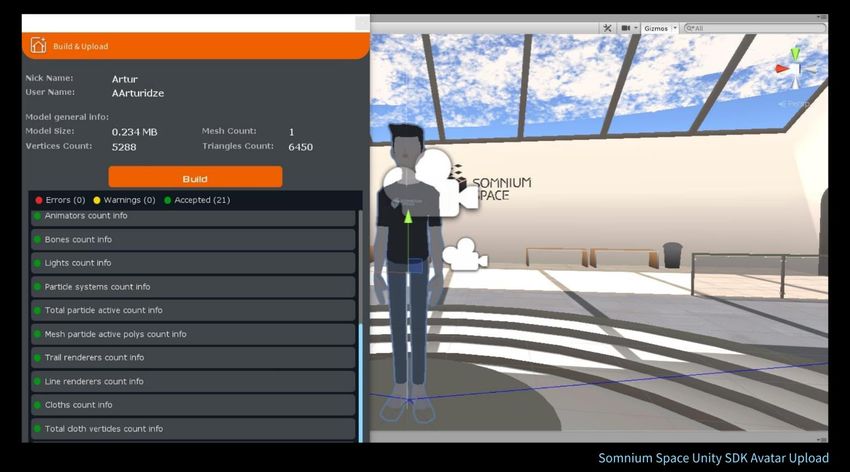Select Total cloth vertices count info row
Image resolution: width=850 pixels, height=472 pixels.
pyautogui.click(x=193, y=429)
